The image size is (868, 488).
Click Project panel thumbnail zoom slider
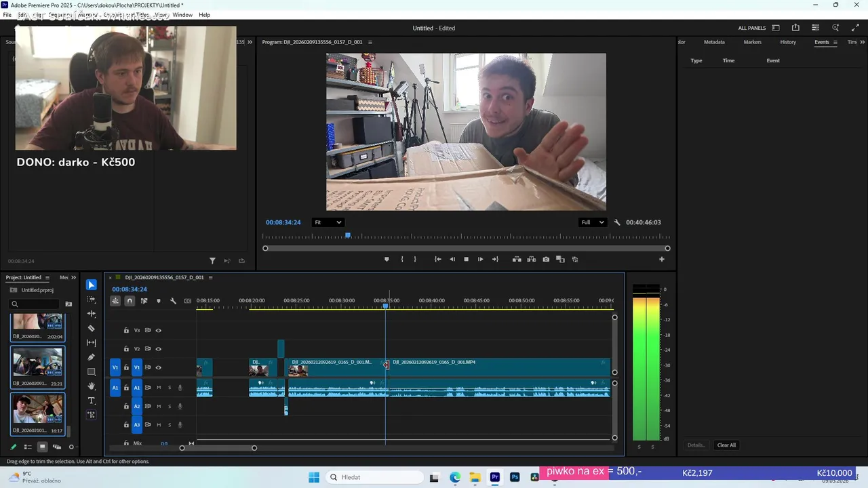71,447
